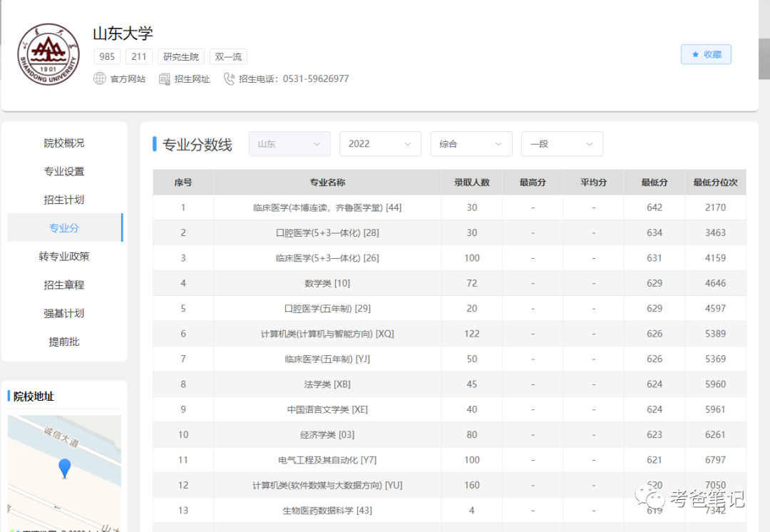Click the lowest rank value 6797
The height and width of the screenshot is (532, 770).
[716, 460]
